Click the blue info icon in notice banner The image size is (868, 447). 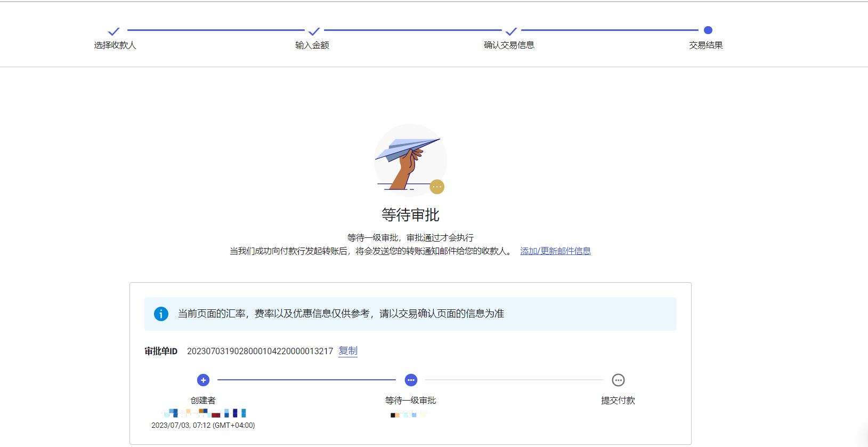tap(161, 314)
